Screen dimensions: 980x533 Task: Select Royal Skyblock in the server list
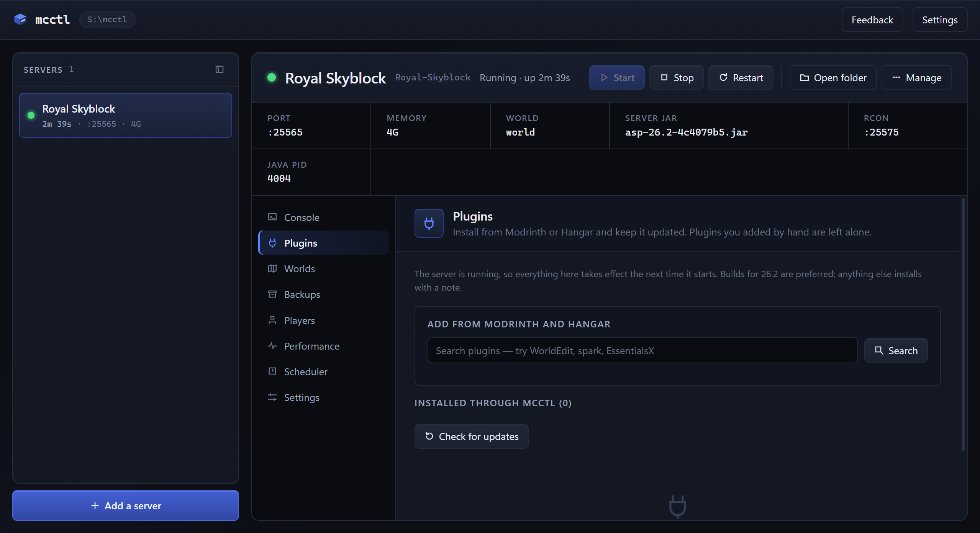[x=126, y=115]
